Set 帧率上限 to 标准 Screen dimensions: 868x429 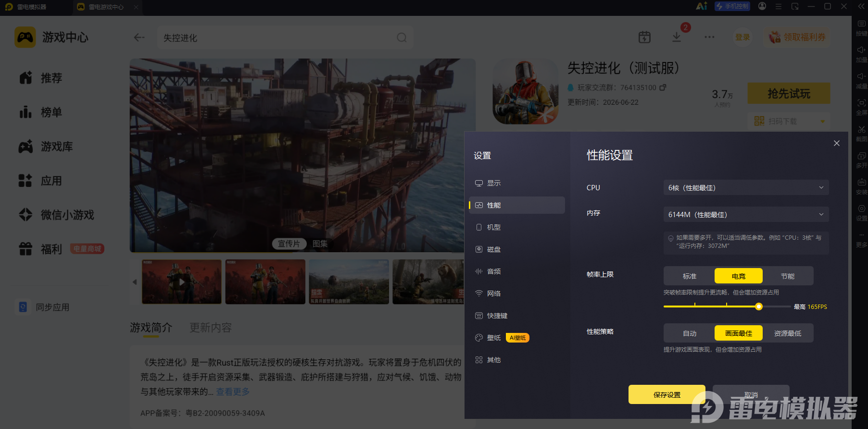coord(690,276)
